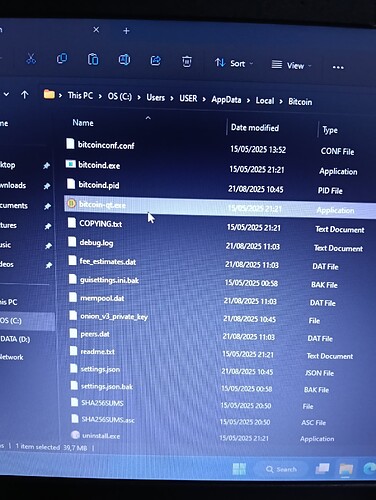The height and width of the screenshot is (500, 376).
Task: Sort by Date modified column header
Action: 255,128
